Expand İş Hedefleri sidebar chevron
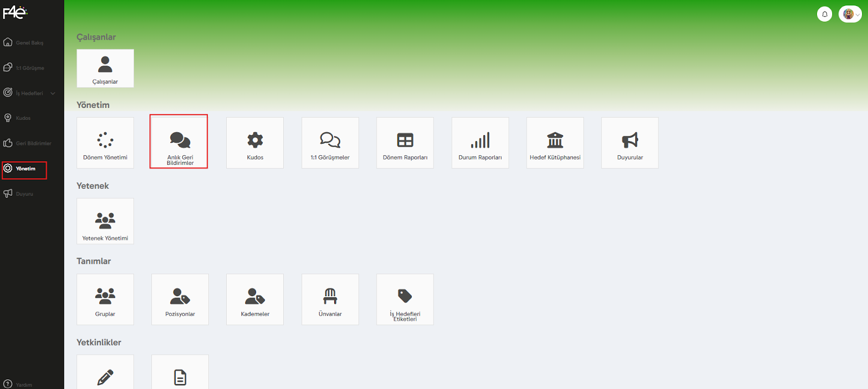Viewport: 868px width, 389px height. tap(53, 93)
